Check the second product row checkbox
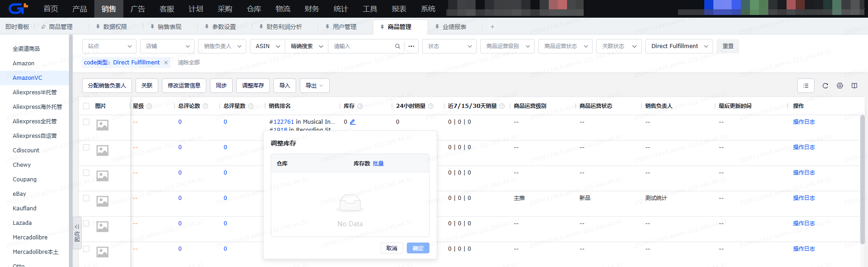 click(86, 147)
